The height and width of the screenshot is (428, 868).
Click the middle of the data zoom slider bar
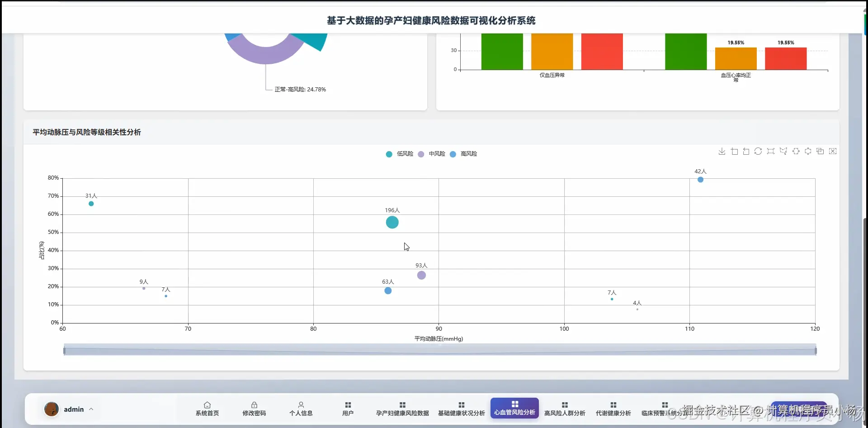[x=440, y=351]
